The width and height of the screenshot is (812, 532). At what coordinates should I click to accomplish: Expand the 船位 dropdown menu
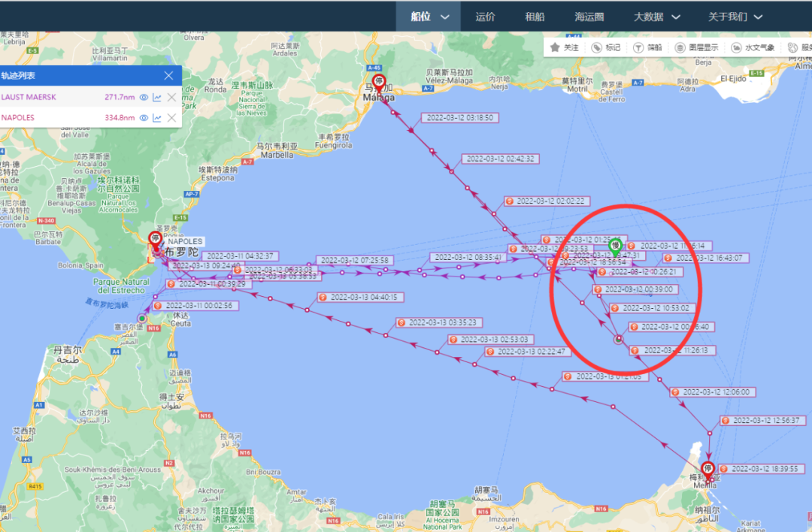pos(430,17)
